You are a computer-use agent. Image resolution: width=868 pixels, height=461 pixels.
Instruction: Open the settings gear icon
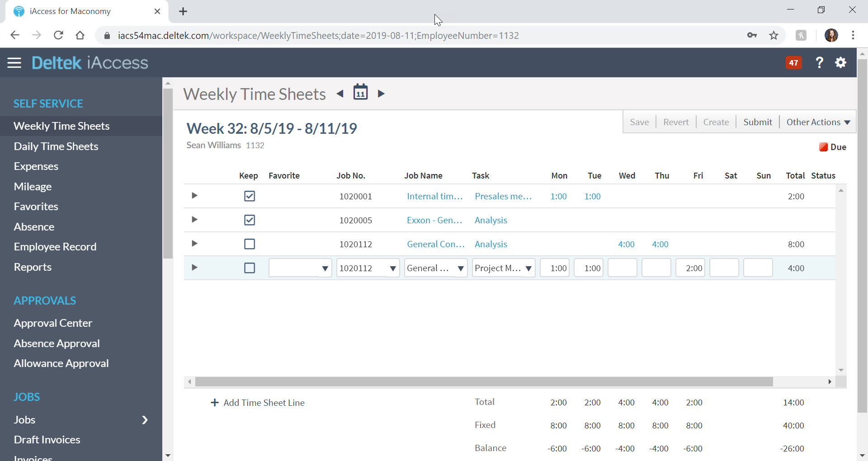click(x=840, y=63)
